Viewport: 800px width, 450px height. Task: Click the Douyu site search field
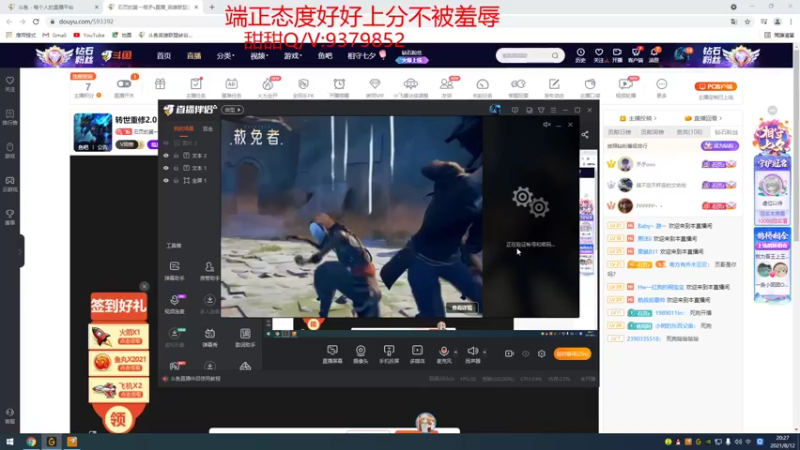coord(526,55)
